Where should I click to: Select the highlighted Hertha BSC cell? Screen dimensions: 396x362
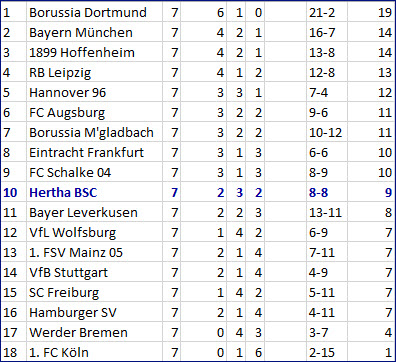click(x=94, y=193)
